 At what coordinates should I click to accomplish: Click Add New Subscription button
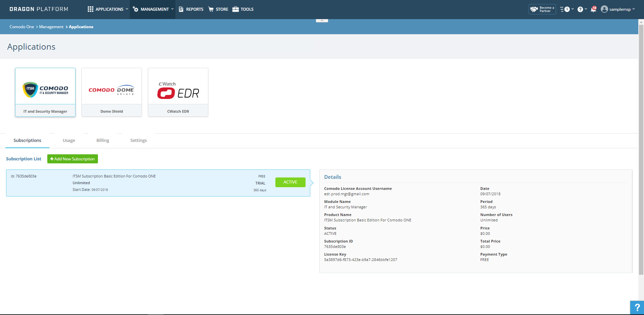tap(72, 159)
